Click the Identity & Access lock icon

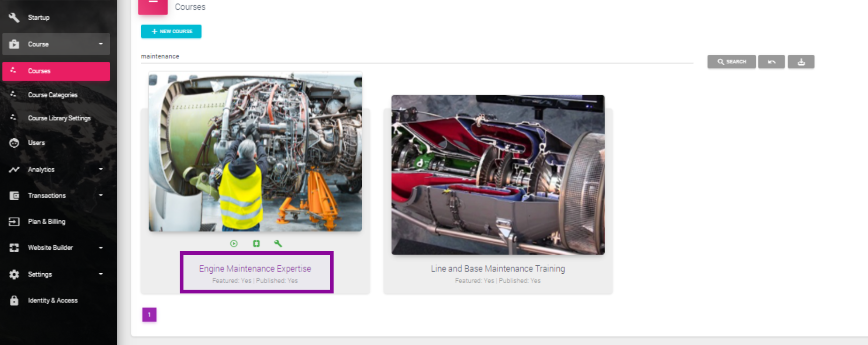point(14,300)
